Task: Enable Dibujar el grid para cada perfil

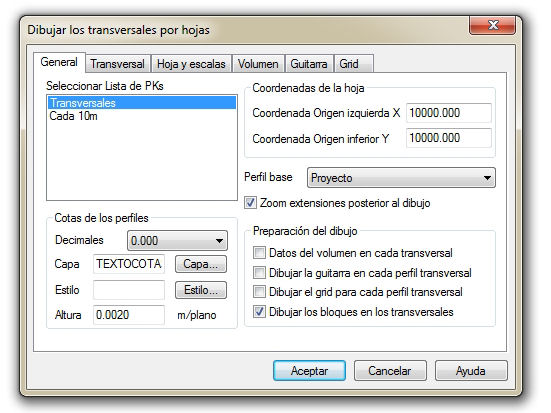Action: click(x=259, y=291)
